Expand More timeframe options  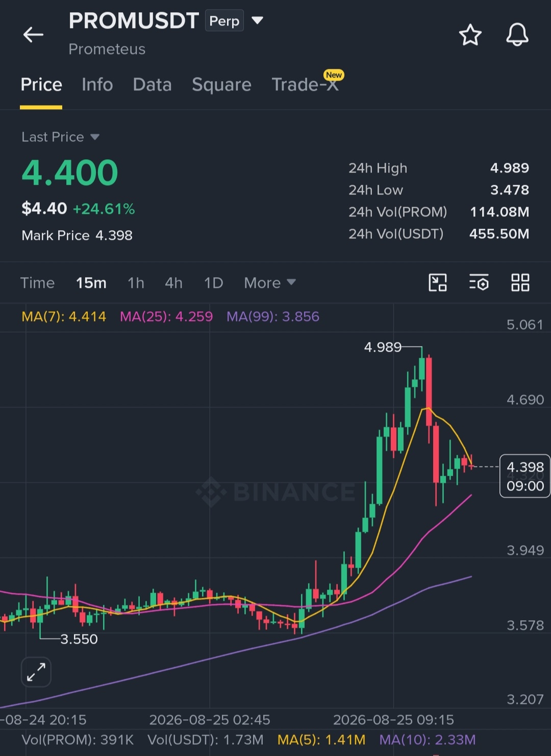click(270, 283)
